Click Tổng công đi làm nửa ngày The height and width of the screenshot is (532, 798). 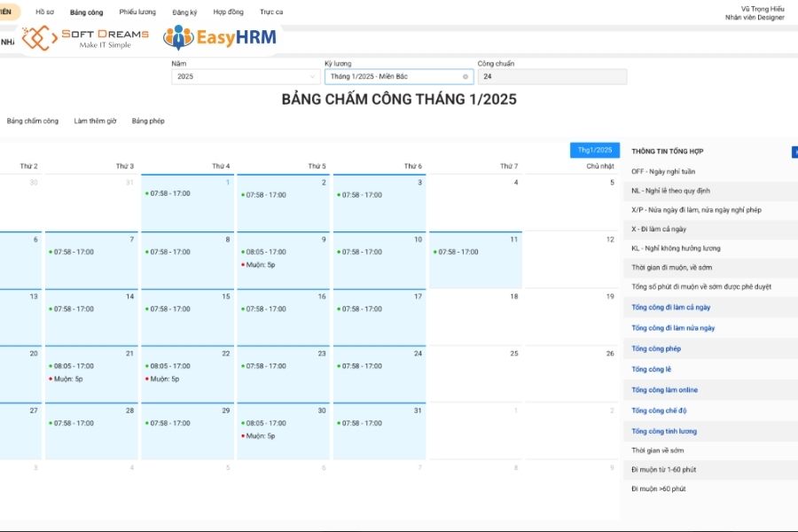pyautogui.click(x=673, y=328)
